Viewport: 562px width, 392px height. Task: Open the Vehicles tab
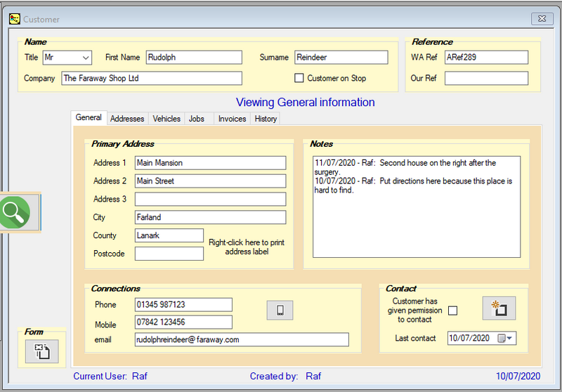point(166,119)
